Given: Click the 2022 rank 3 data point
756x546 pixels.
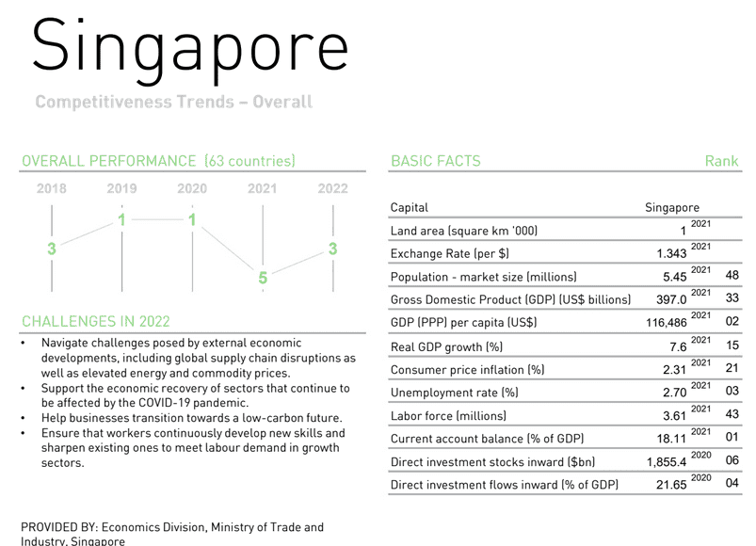Looking at the screenshot, I should pos(332,249).
